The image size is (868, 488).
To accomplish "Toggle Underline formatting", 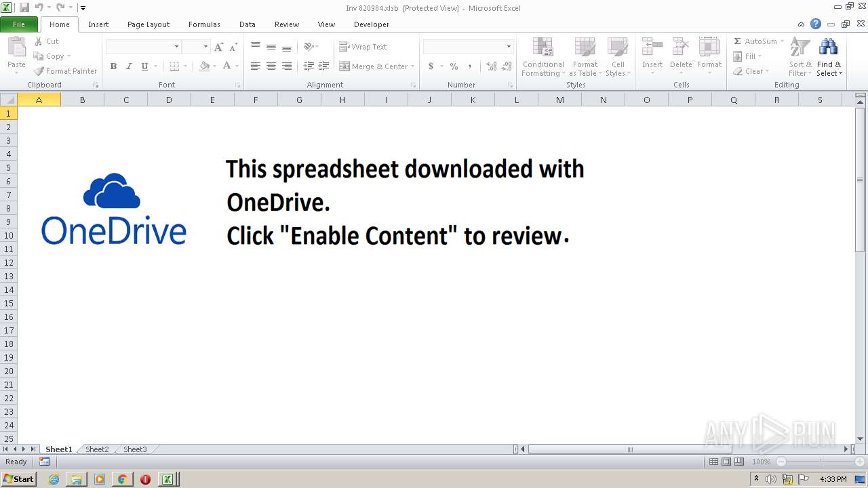I will 144,66.
